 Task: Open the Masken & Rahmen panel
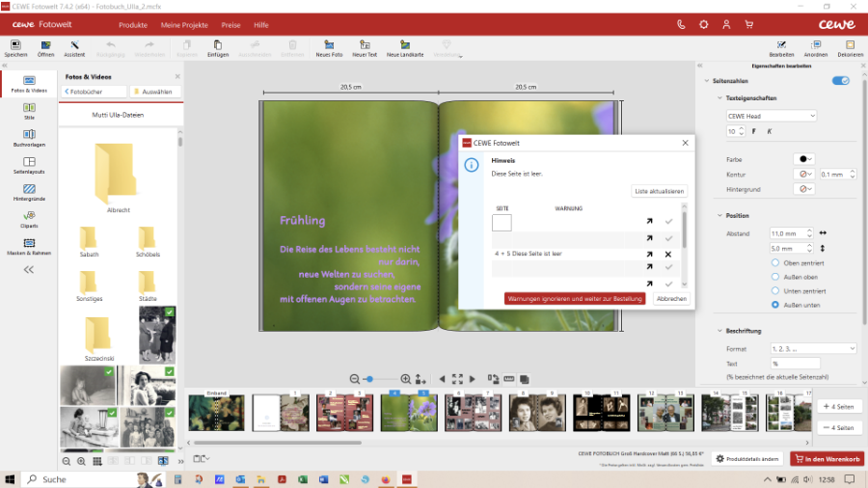tap(29, 245)
